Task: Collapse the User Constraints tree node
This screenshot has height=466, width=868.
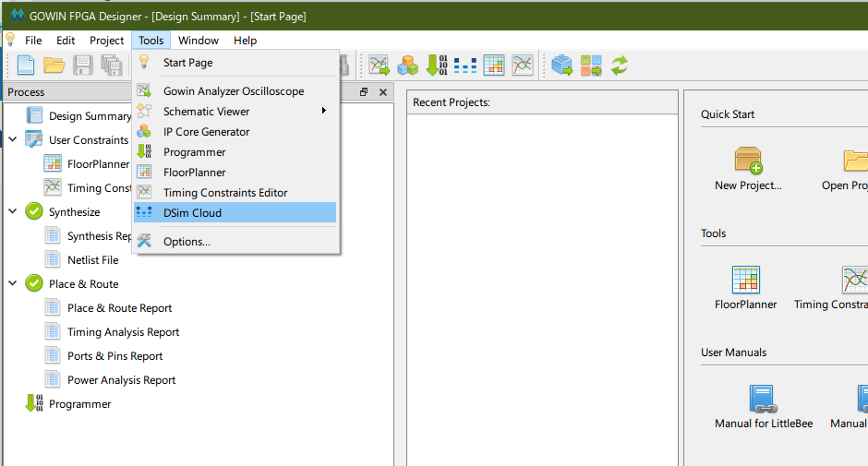Action: point(13,139)
